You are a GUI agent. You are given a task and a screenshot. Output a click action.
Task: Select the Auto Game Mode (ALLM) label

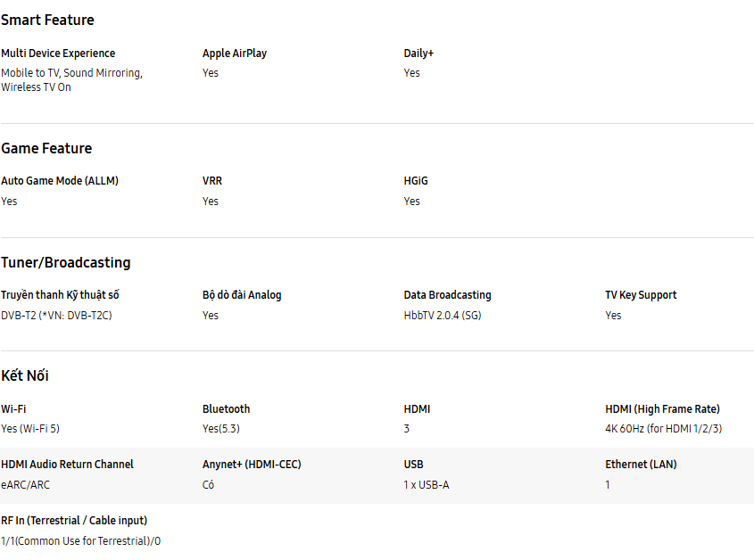click(x=60, y=181)
